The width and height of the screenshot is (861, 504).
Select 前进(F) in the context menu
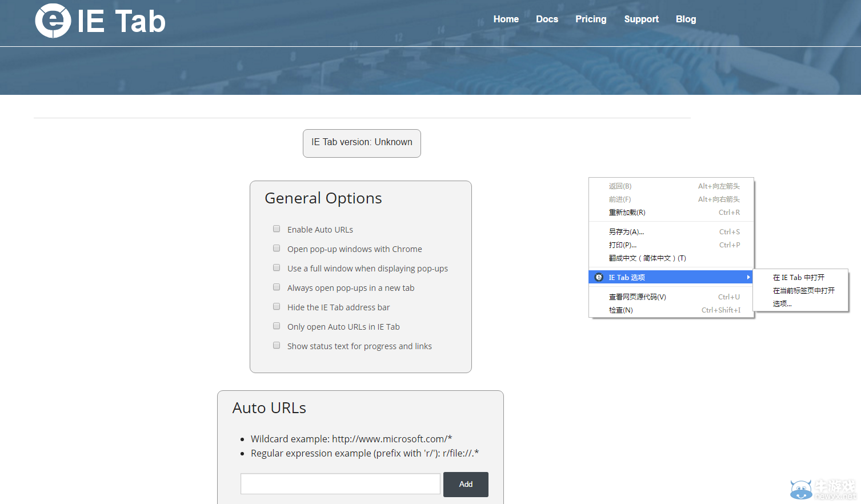click(x=671, y=199)
